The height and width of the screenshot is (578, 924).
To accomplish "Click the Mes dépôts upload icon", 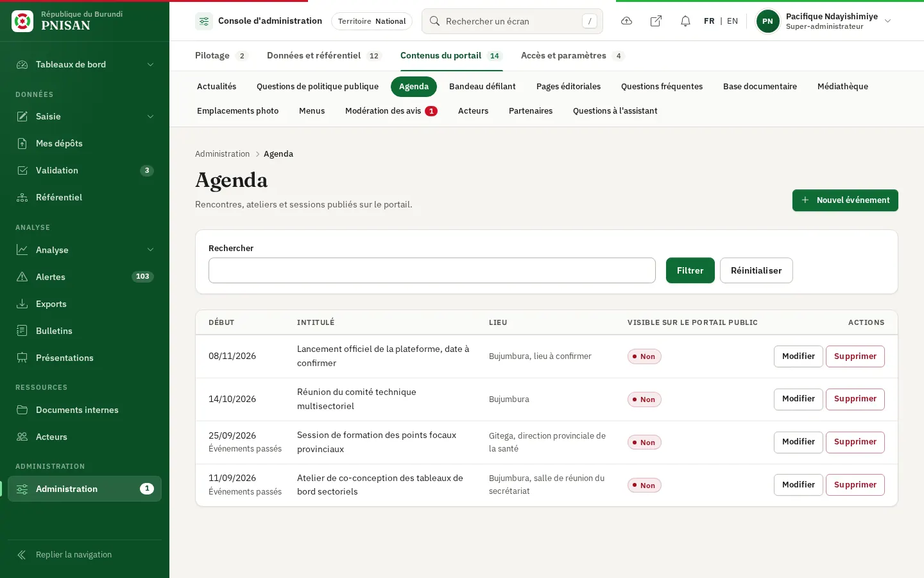I will click(x=22, y=143).
